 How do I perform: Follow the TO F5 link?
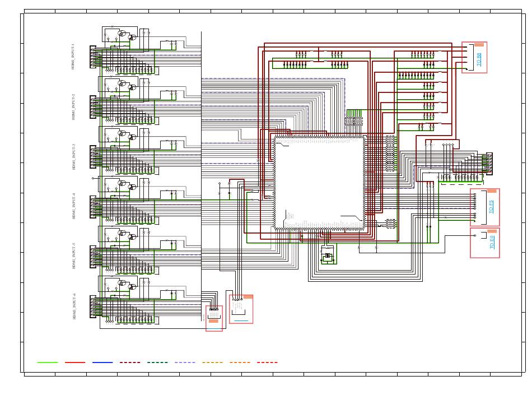[x=491, y=207]
